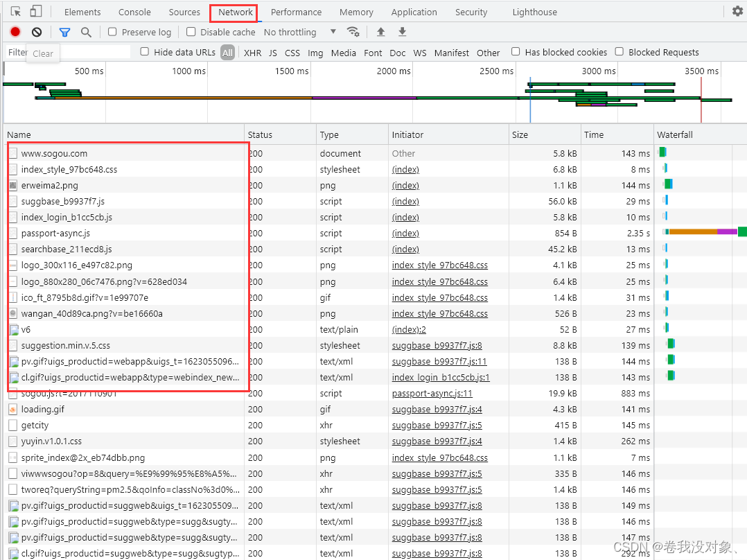Screen dimensions: 747x560
Task: Open the Performance tab
Action: 297,12
